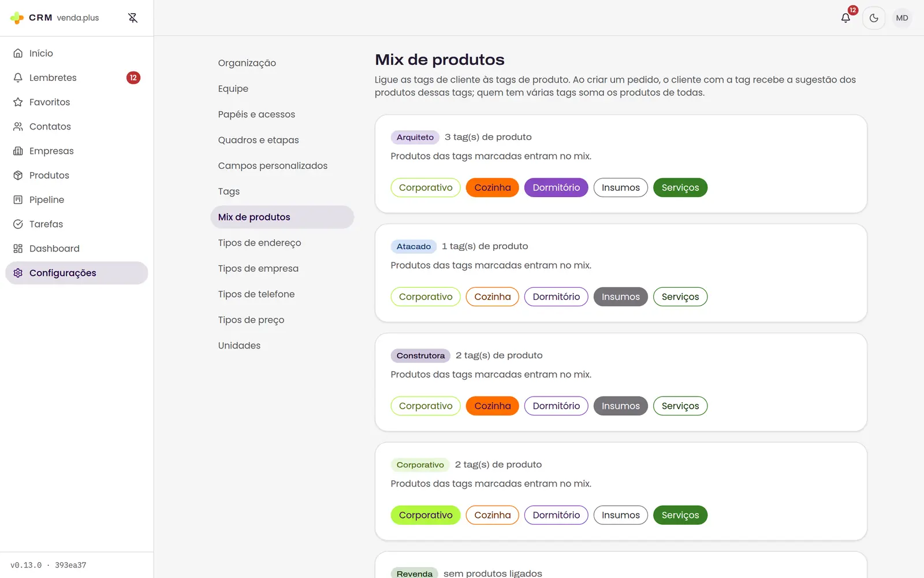This screenshot has height=578, width=924.
Task: Enable Dormitório tag in Atacado card
Action: (x=556, y=297)
